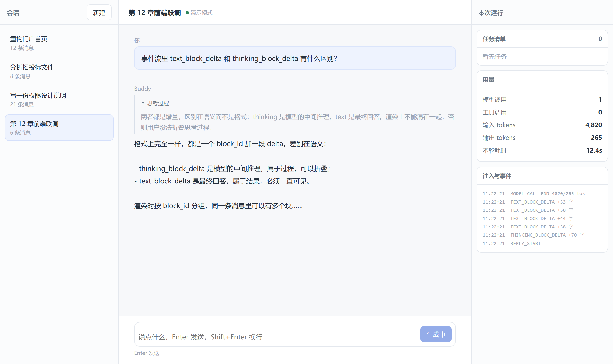Screen dimensions: 613x364
Task: Click the thinking_block_delta bullet line in reply
Action: tap(232, 169)
